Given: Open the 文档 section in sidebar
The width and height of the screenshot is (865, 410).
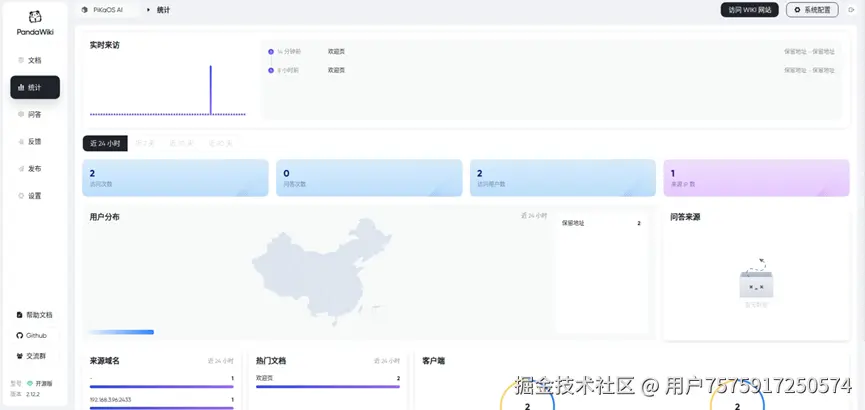Looking at the screenshot, I should pos(35,60).
